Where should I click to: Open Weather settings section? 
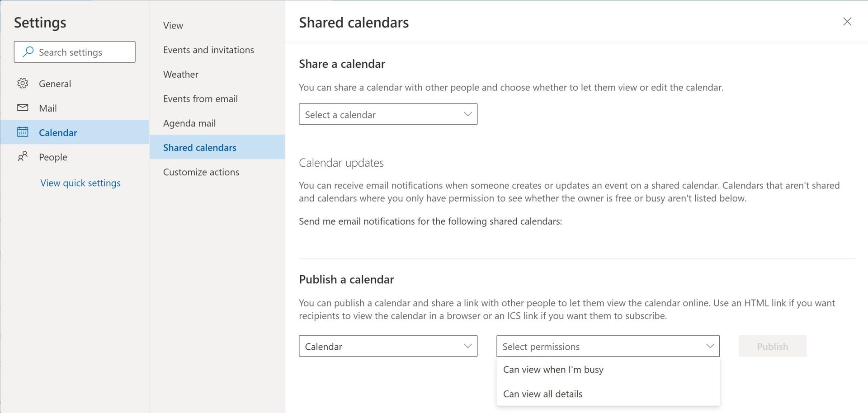click(181, 75)
